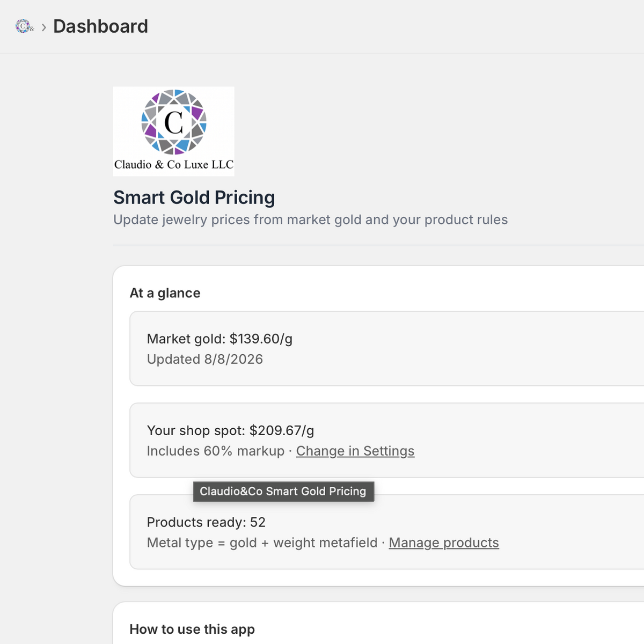This screenshot has width=644, height=644.
Task: Click the Claudio&Co app icon in breadcrumb
Action: point(24,26)
